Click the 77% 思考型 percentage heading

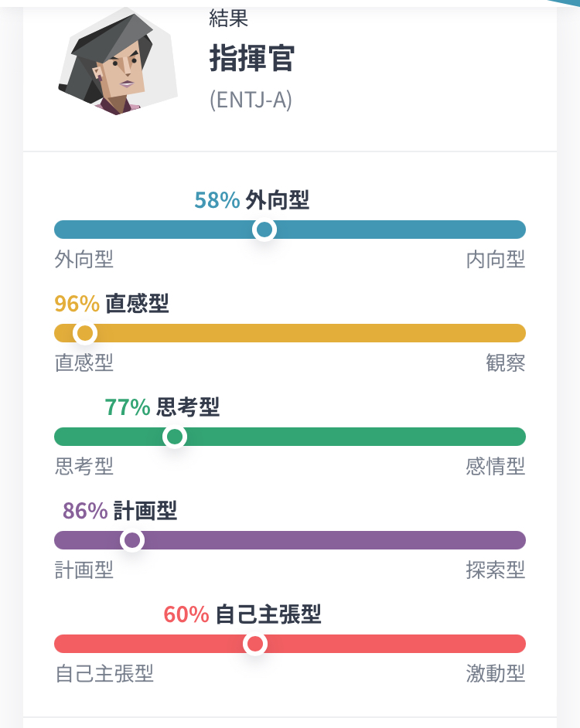[162, 407]
